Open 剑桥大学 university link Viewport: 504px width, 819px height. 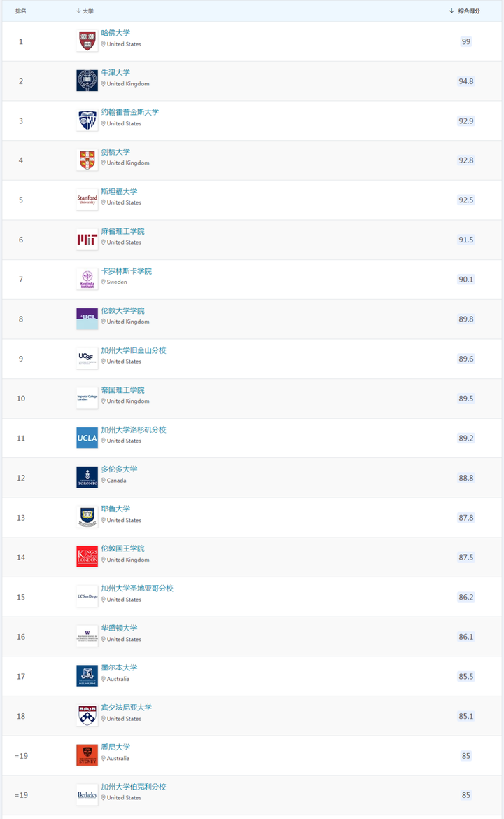[x=115, y=152]
